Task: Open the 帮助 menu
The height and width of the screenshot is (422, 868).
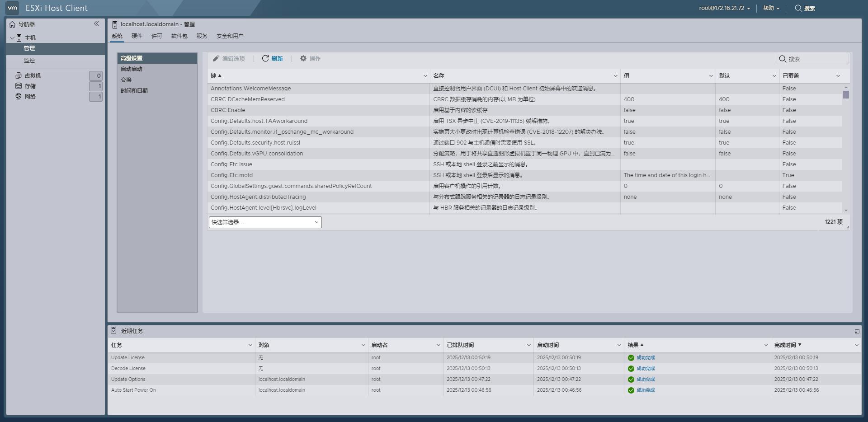Action: pos(769,8)
